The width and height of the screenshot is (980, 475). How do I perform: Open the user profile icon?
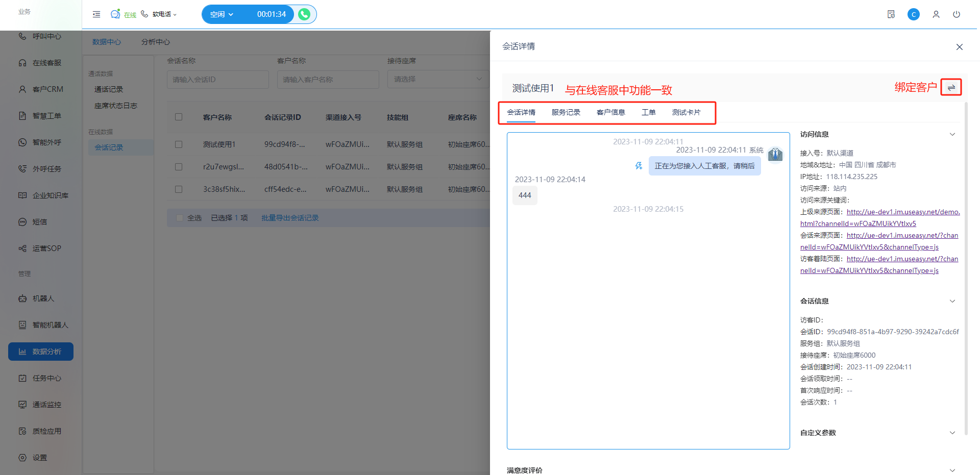point(936,14)
